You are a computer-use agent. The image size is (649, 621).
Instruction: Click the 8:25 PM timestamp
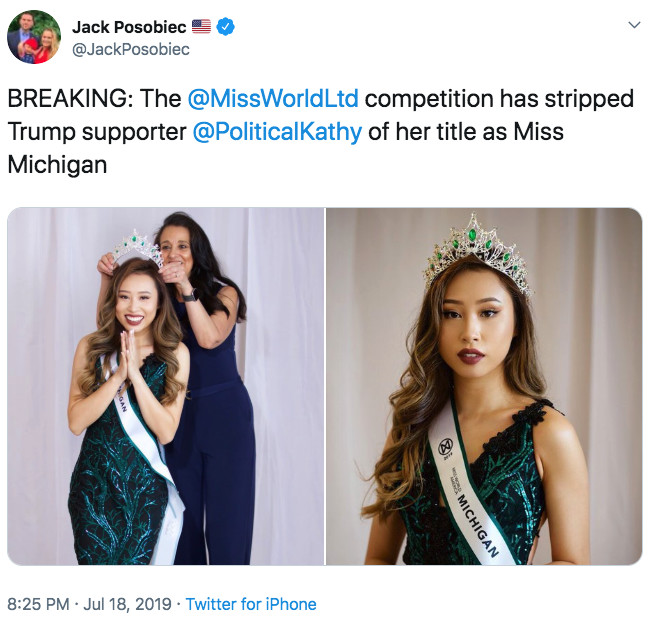coord(37,604)
